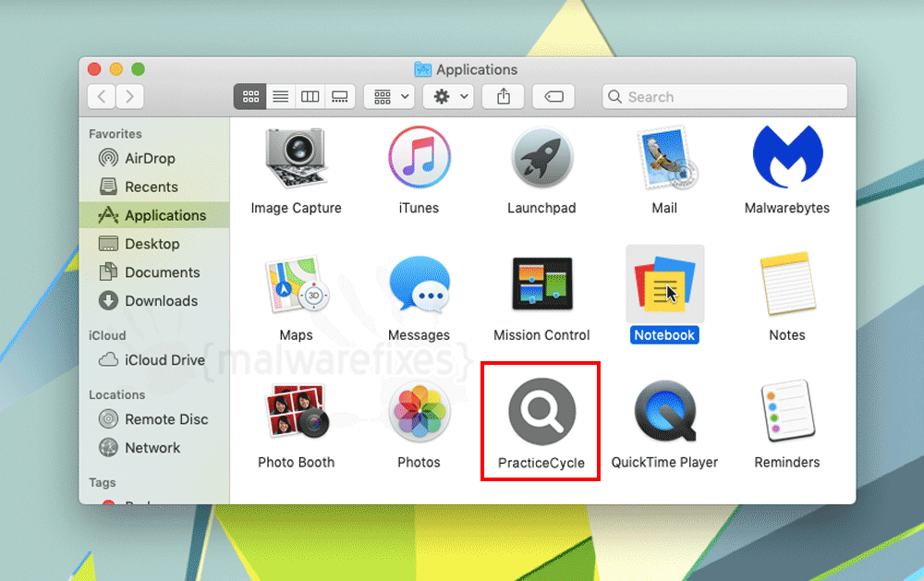The image size is (924, 581).
Task: Select the Mail app icon
Action: pyautogui.click(x=666, y=157)
